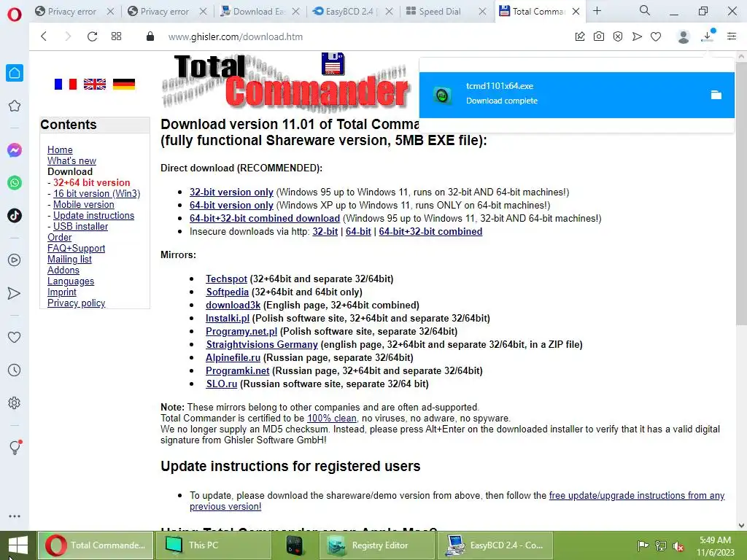Switch to EasyBCD 2.4 taskbar window
Screen dimensions: 747x560
495,545
